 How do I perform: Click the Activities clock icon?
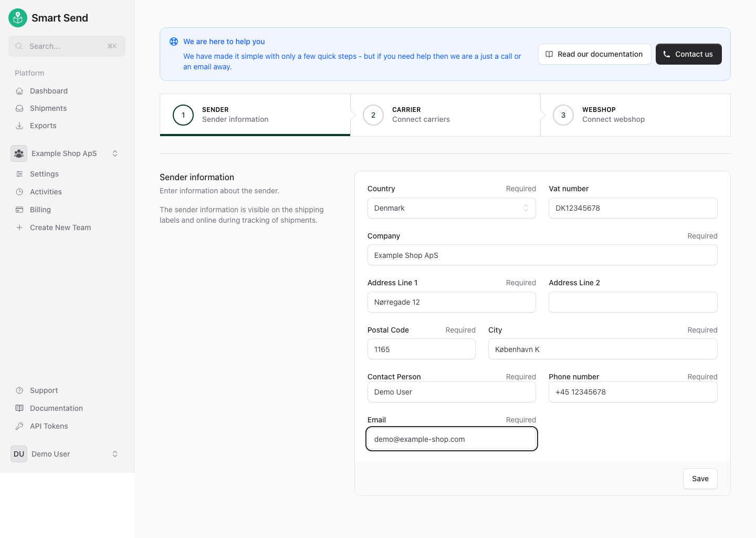click(x=19, y=192)
